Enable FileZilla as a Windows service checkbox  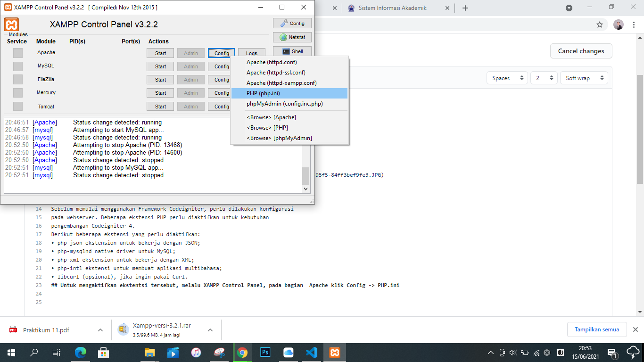[x=17, y=79]
